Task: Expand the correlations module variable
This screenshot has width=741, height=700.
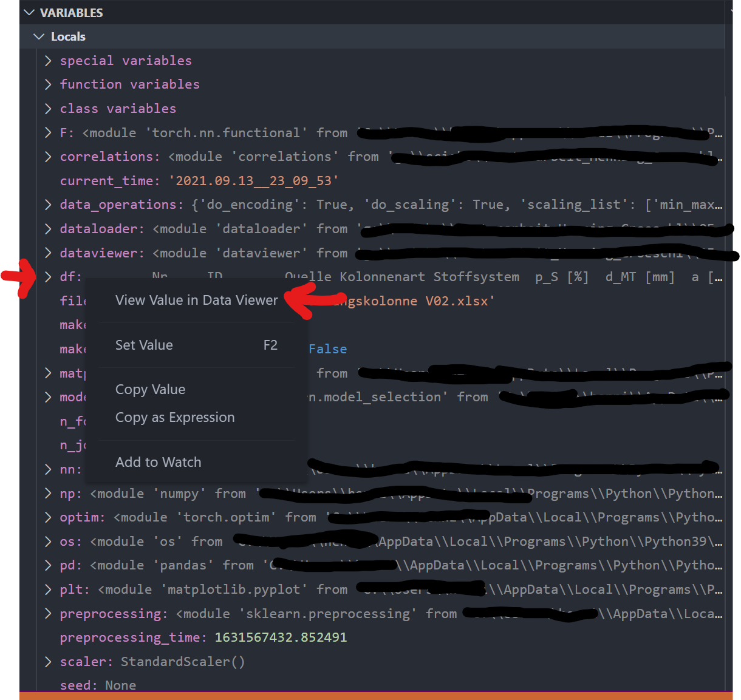Action: [x=48, y=156]
